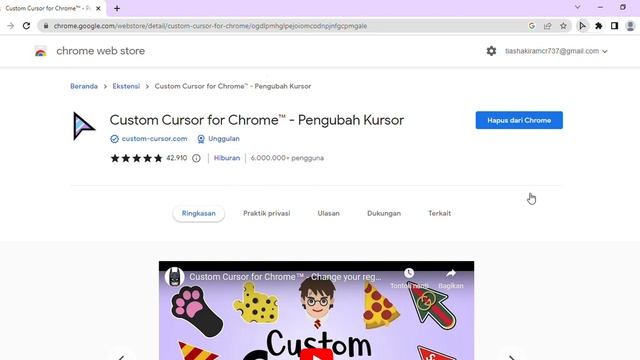Share this page using address bar icon
This screenshot has height=360, width=640.
click(x=547, y=26)
